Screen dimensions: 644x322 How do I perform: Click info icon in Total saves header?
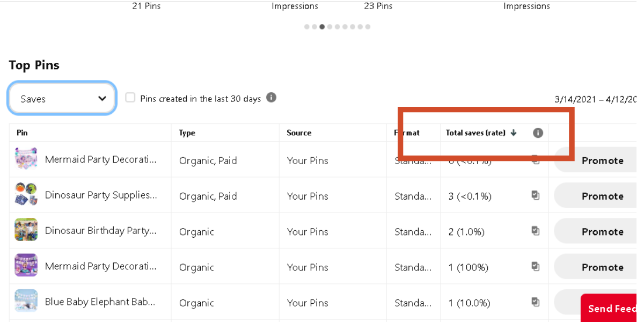coord(538,133)
